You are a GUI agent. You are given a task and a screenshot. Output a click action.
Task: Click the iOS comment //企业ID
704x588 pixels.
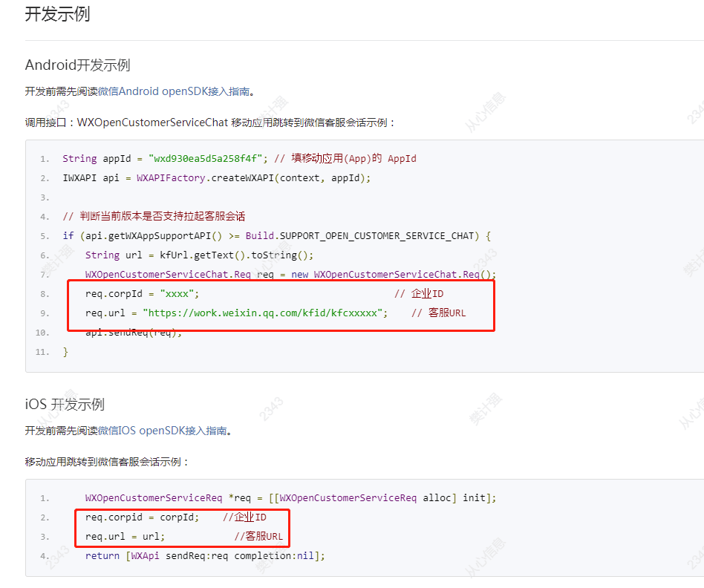click(x=245, y=517)
